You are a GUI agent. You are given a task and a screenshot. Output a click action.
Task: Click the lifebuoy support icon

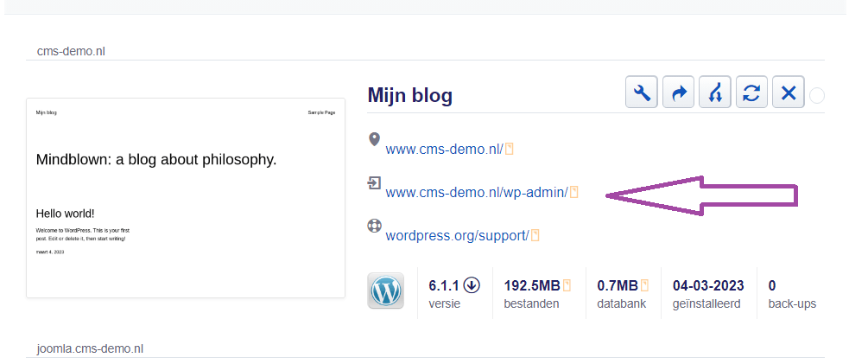coord(374,226)
